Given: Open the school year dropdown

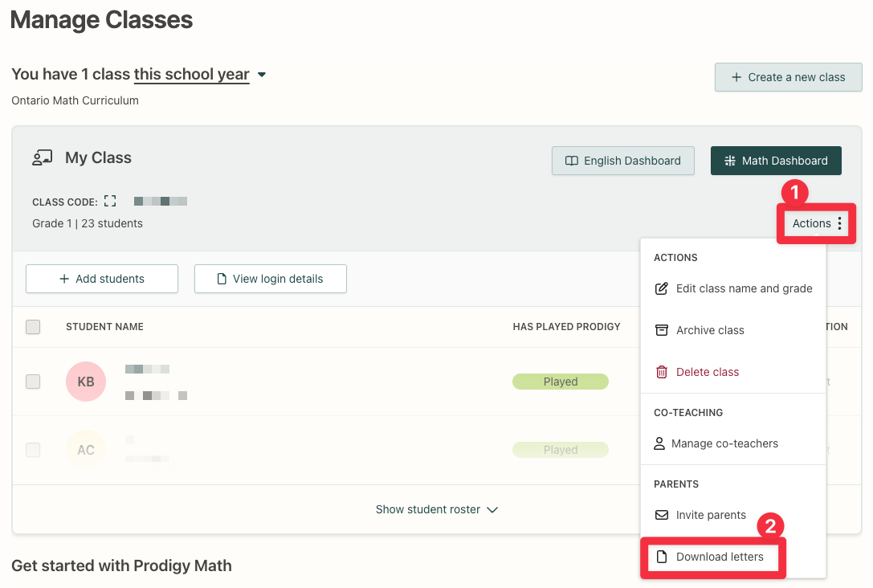Looking at the screenshot, I should tap(261, 75).
